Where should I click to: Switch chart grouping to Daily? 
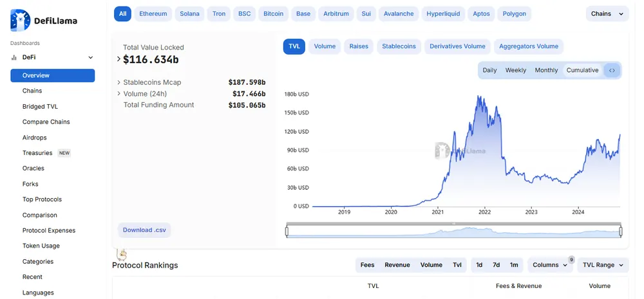pyautogui.click(x=489, y=70)
